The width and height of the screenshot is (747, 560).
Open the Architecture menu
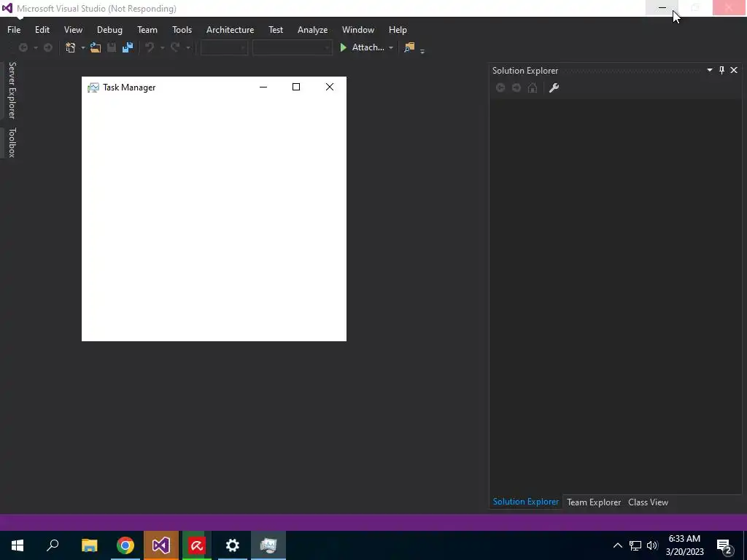coord(230,29)
